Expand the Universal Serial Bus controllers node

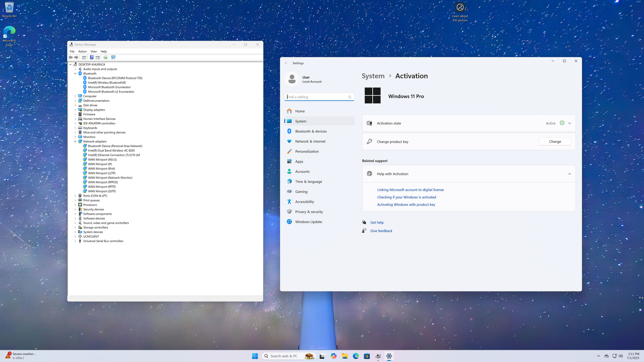[x=75, y=241]
